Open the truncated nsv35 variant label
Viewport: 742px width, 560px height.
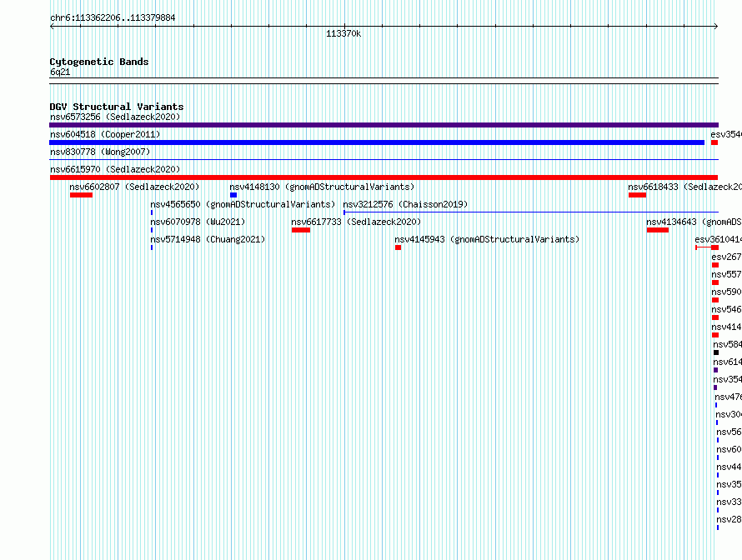(x=729, y=484)
